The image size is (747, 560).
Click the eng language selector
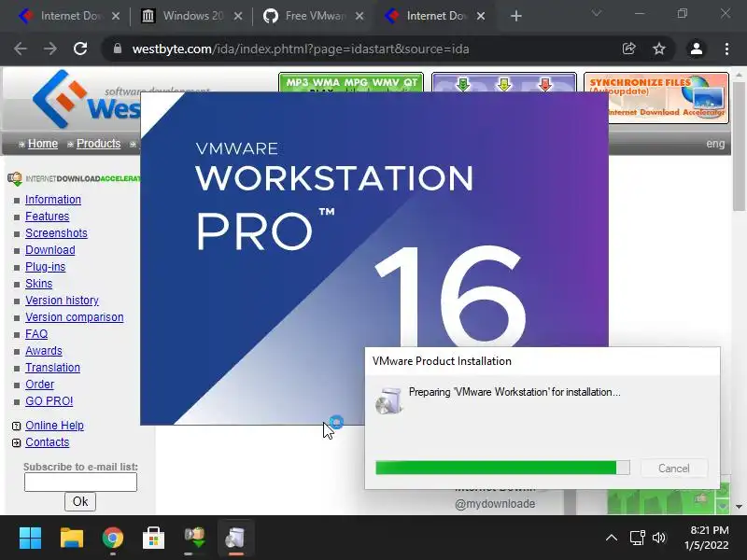(x=715, y=144)
